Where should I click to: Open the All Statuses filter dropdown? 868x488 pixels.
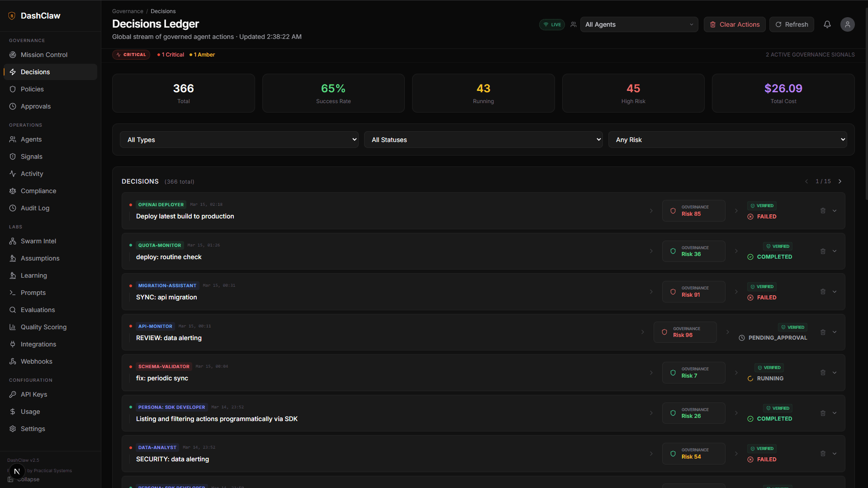pos(483,140)
